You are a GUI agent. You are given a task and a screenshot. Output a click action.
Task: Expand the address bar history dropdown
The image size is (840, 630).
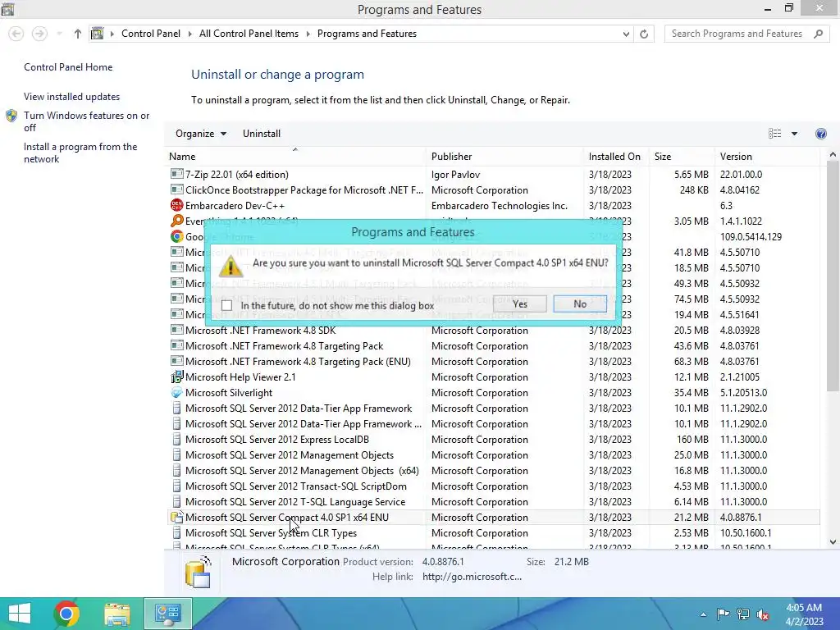(626, 34)
